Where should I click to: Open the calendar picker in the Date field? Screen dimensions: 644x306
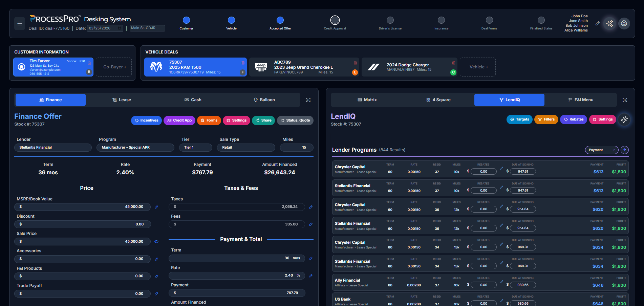119,28
